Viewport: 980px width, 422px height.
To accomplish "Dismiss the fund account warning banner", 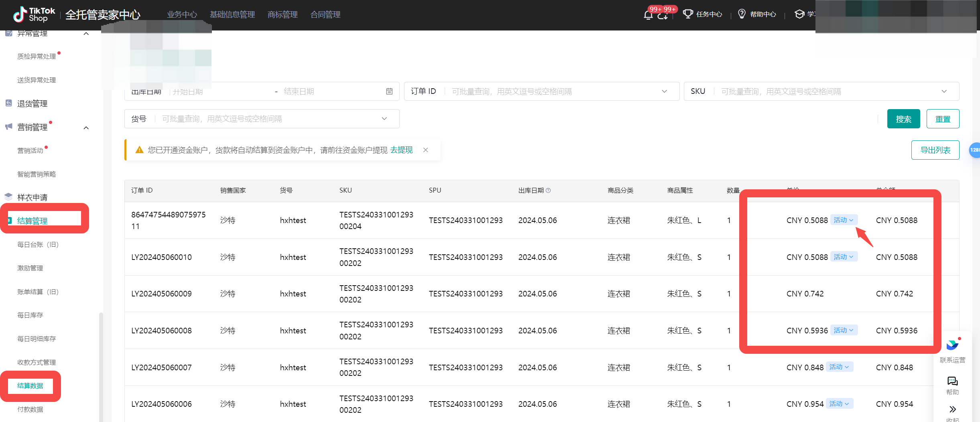I will tap(426, 150).
